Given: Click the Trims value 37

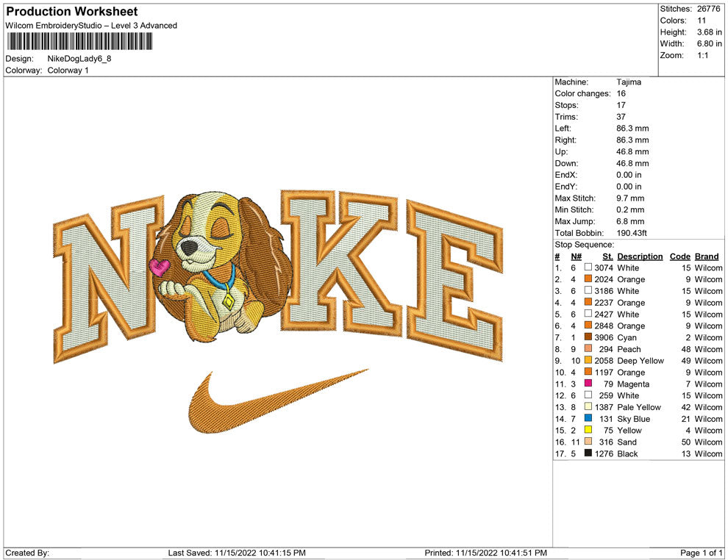Looking at the screenshot, I should tap(621, 117).
